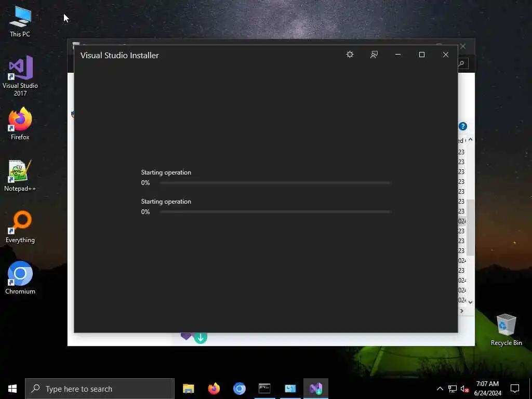Close the background window behind the installer
Screen dimensions: 532x399
(x=463, y=46)
